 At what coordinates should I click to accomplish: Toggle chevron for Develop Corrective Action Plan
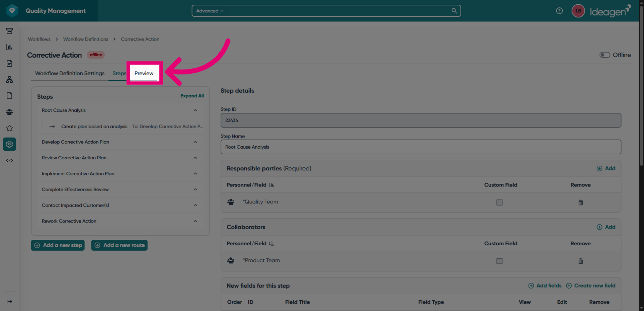coord(195,142)
